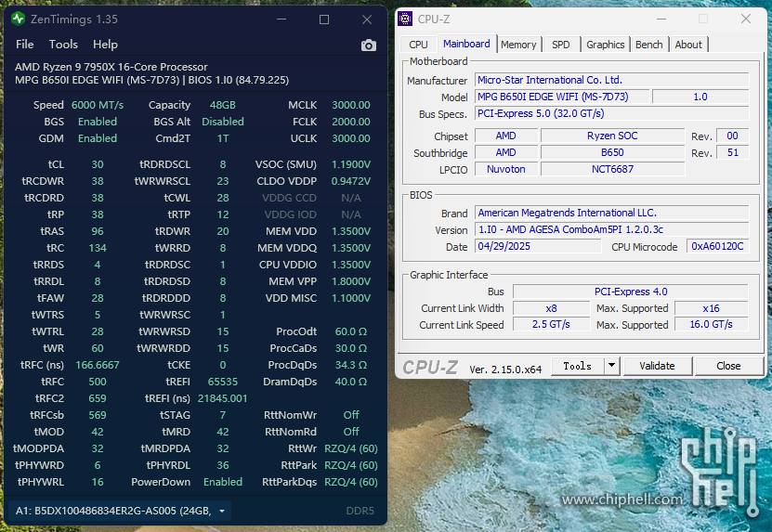Open the File menu in ZenTimings

[x=24, y=45]
